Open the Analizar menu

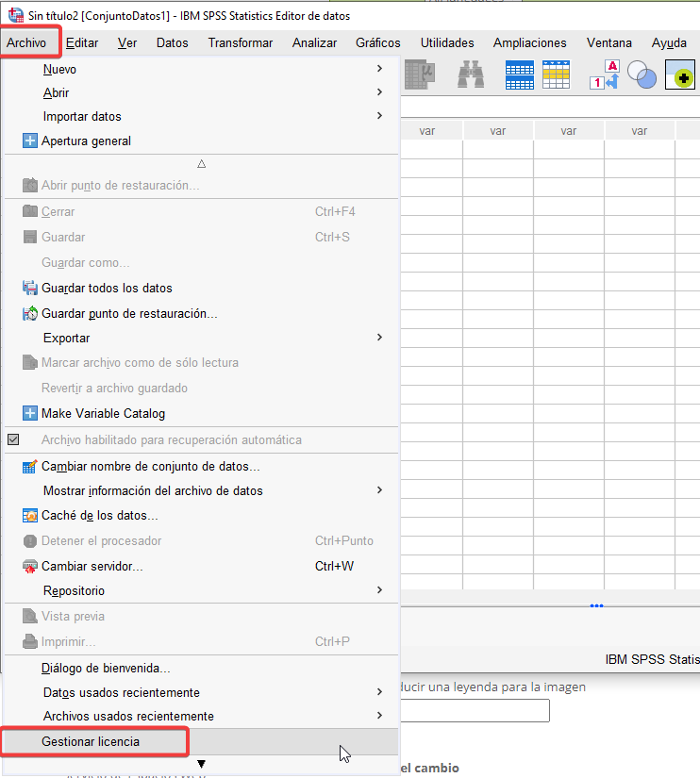(314, 42)
